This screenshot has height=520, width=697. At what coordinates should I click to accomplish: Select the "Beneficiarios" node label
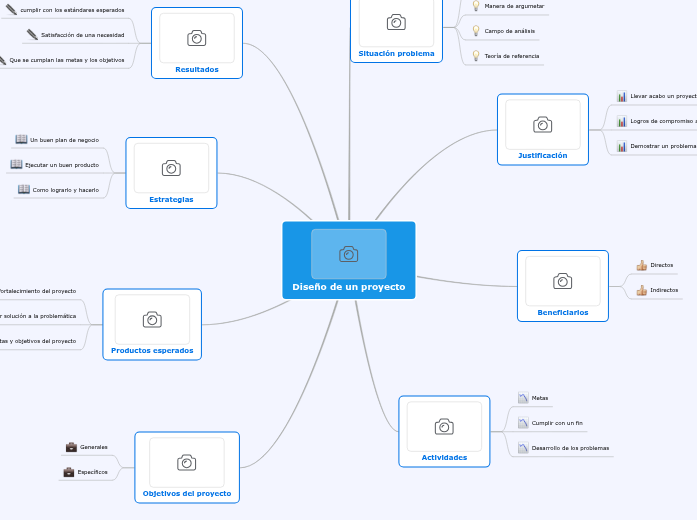click(563, 312)
